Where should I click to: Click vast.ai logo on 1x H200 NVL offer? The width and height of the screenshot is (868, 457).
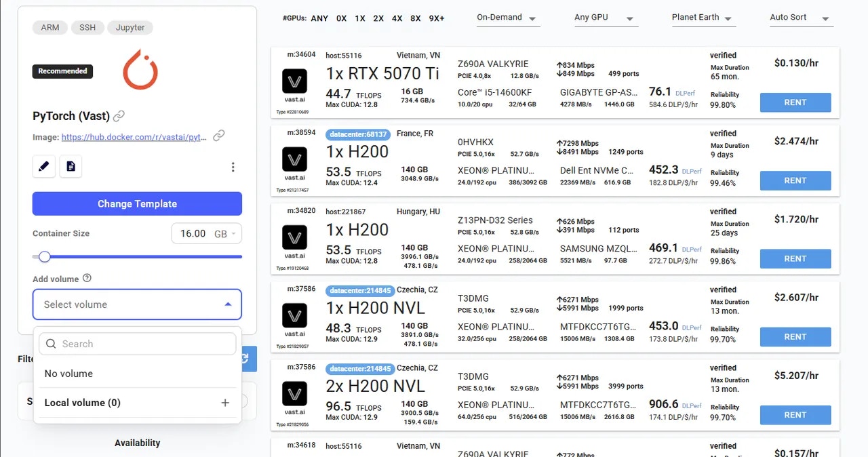(x=294, y=315)
